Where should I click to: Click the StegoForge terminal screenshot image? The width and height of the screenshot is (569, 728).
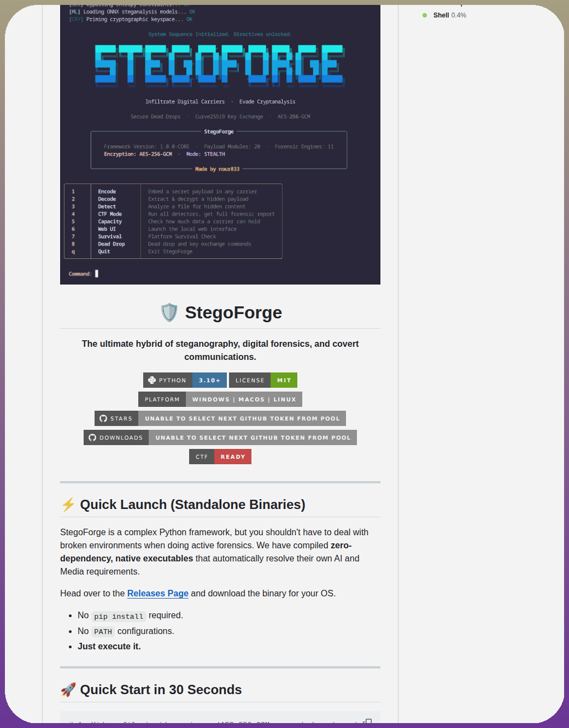(220, 145)
